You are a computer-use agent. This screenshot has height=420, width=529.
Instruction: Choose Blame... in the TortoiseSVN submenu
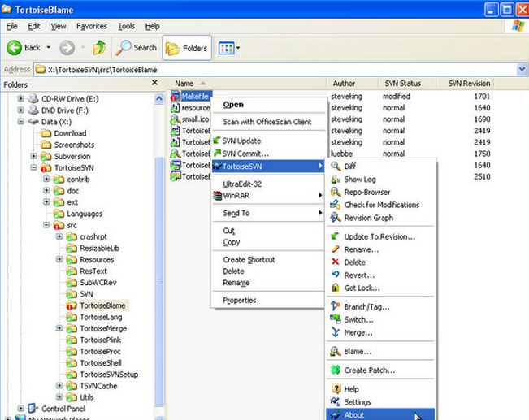tap(358, 352)
